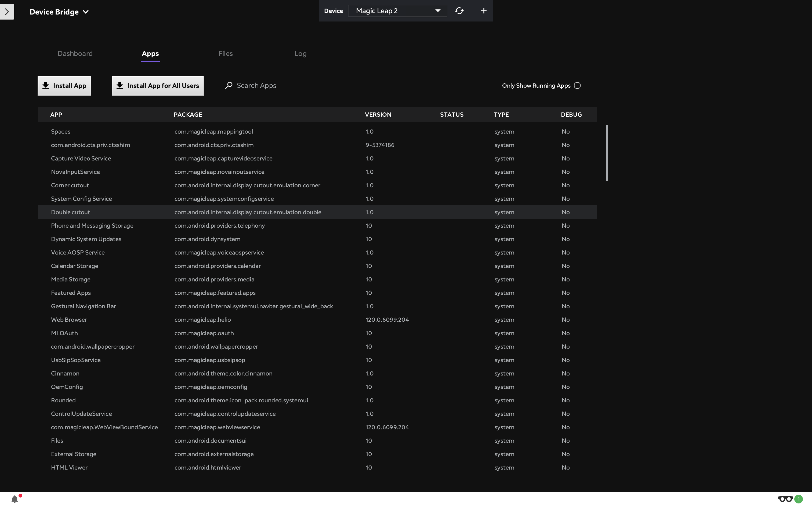This screenshot has width=812, height=508.
Task: Open the Magic Leap 2 device selector
Action: coord(398,11)
